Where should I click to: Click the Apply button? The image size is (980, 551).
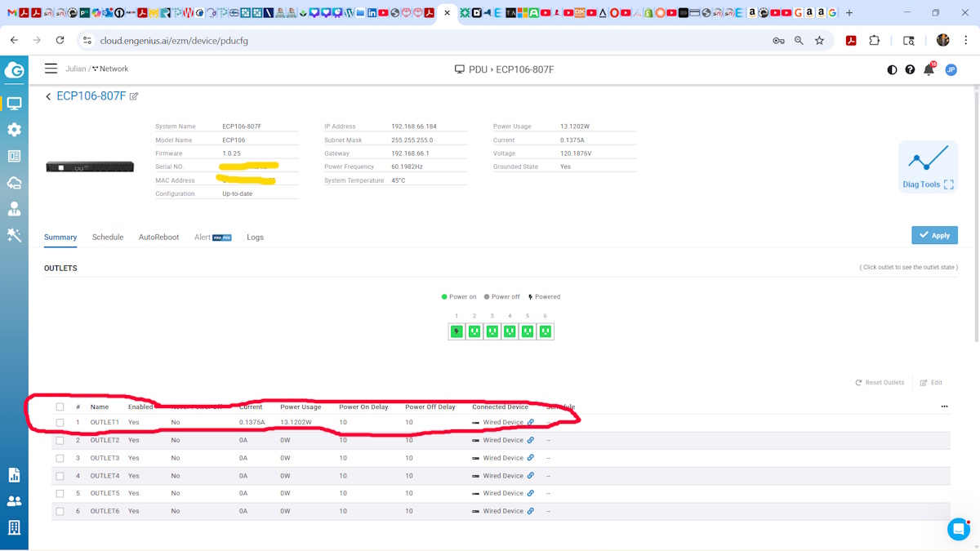[x=934, y=235]
